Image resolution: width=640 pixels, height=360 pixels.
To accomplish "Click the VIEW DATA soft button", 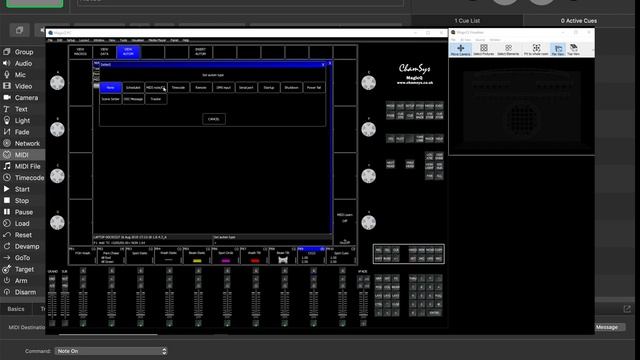I will [x=104, y=52].
